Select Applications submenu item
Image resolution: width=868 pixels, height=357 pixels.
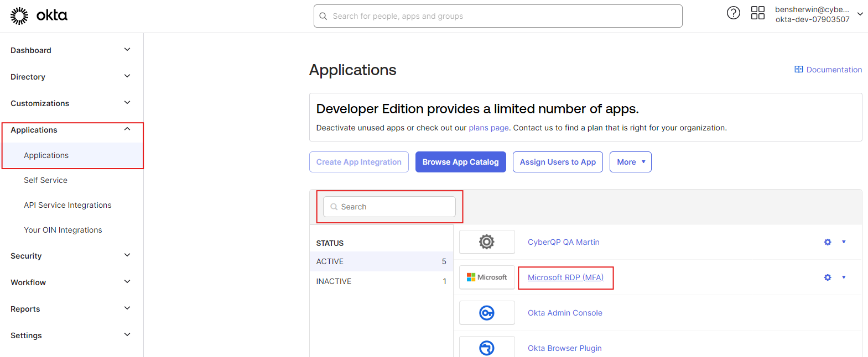[x=72, y=155]
